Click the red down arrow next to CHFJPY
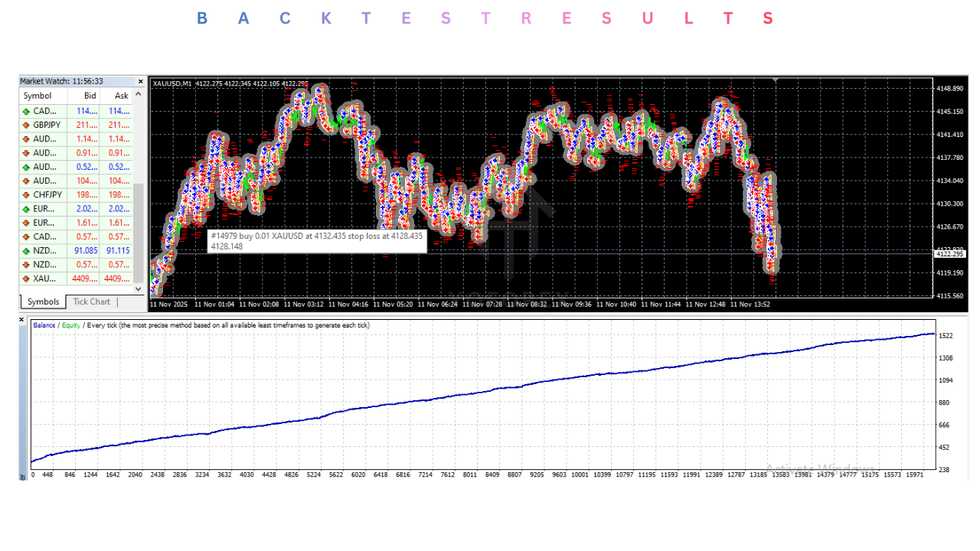 pyautogui.click(x=25, y=194)
